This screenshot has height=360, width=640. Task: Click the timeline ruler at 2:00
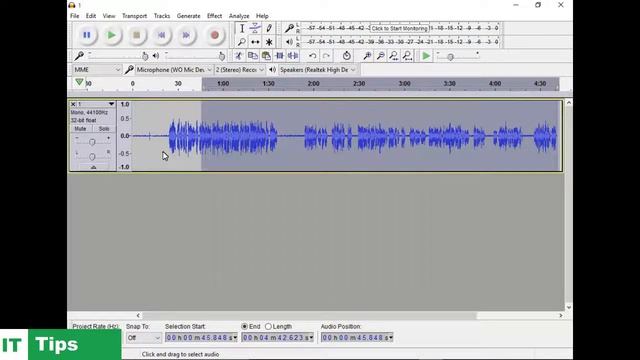click(x=313, y=83)
